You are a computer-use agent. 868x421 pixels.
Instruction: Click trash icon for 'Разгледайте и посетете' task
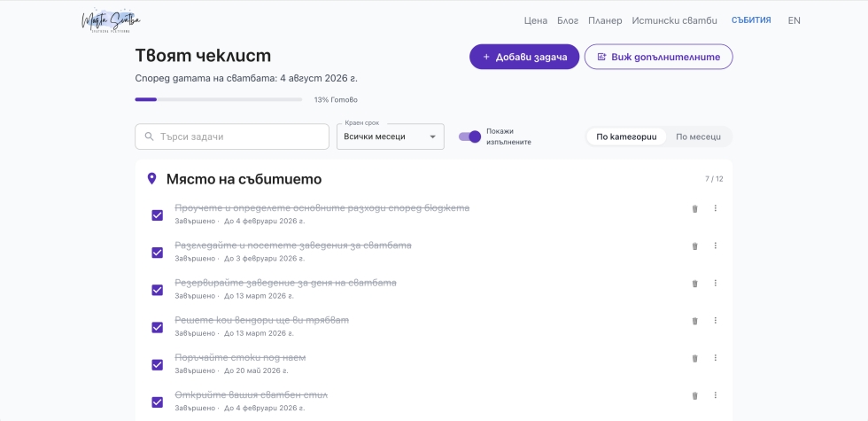tap(694, 246)
